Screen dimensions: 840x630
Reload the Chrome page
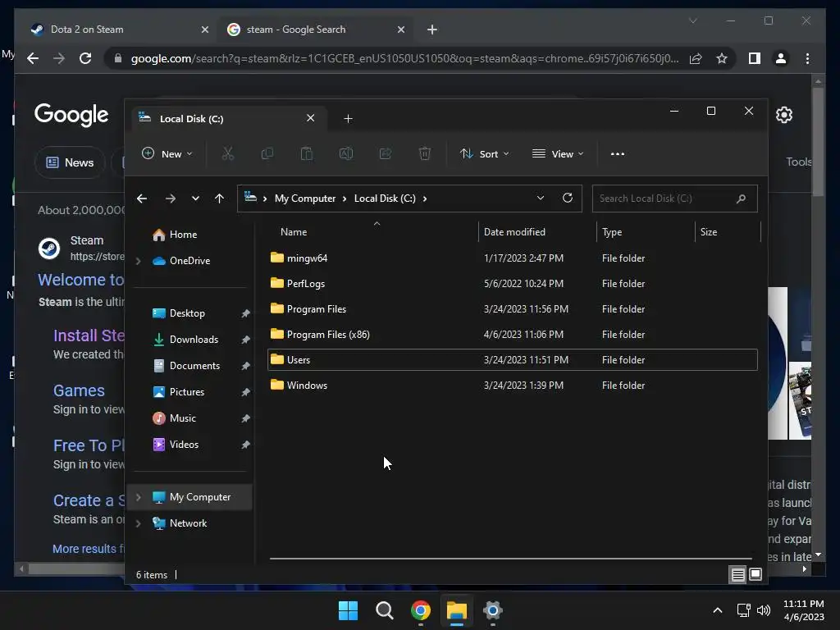(x=85, y=58)
